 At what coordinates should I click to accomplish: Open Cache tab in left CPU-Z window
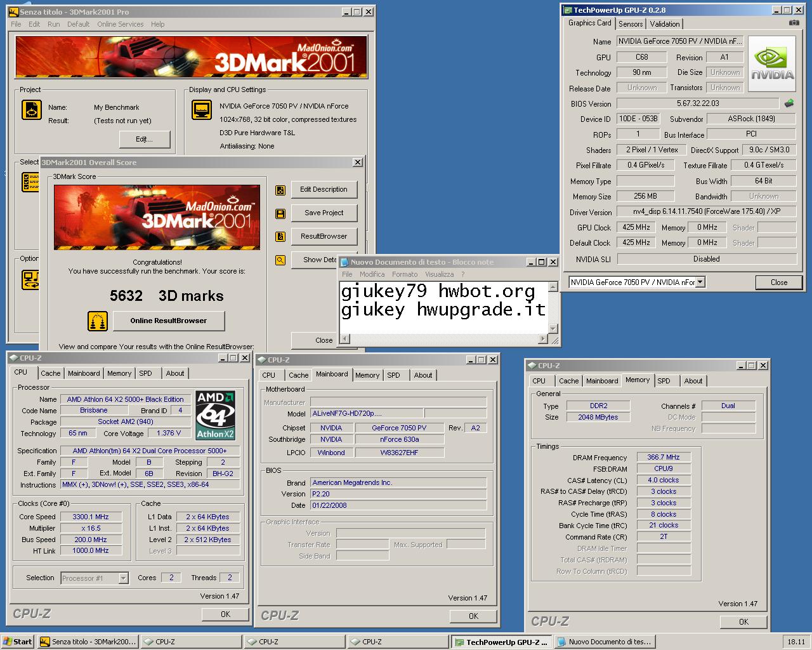tap(51, 374)
